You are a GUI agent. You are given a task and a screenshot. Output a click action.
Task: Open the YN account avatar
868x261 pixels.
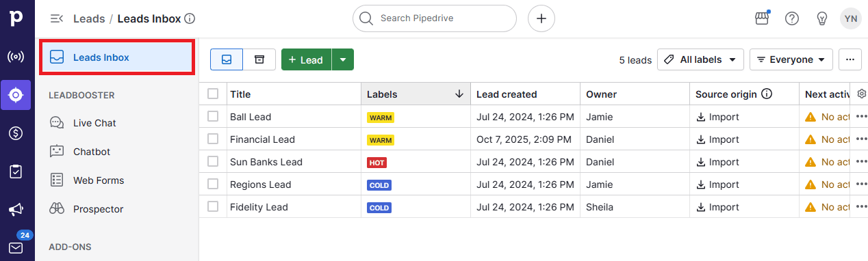point(851,18)
